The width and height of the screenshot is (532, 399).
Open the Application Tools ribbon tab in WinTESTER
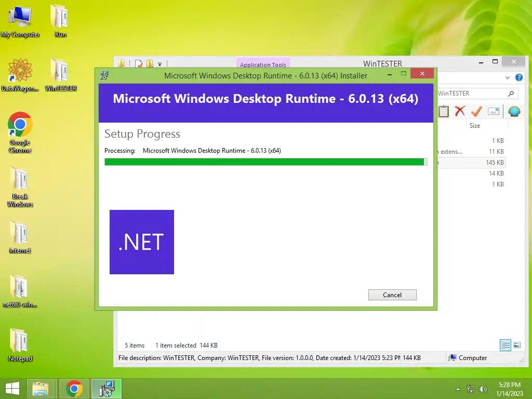[x=263, y=64]
